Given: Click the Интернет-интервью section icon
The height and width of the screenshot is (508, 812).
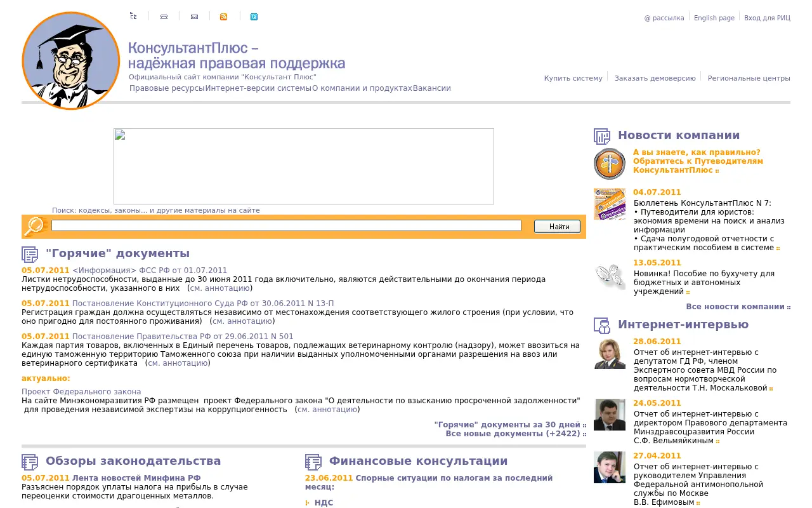Looking at the screenshot, I should [x=602, y=325].
